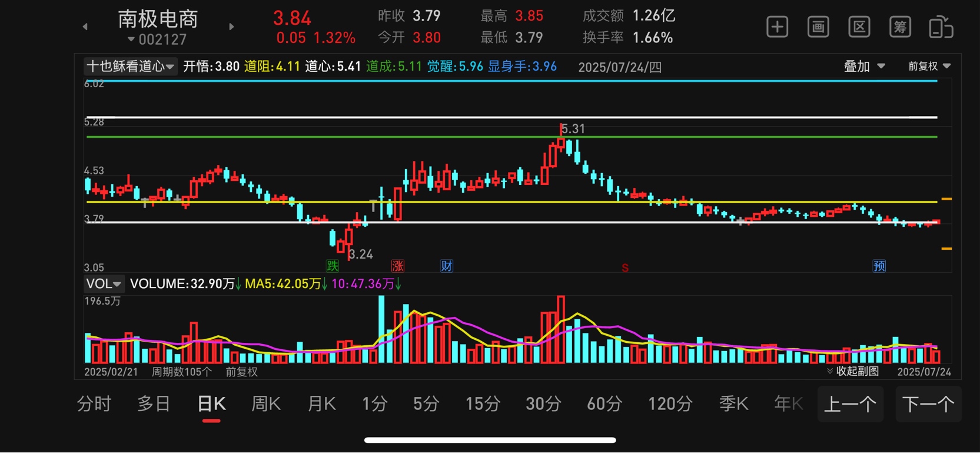Tap the green 跌 event marker
The width and height of the screenshot is (980, 453).
333,266
